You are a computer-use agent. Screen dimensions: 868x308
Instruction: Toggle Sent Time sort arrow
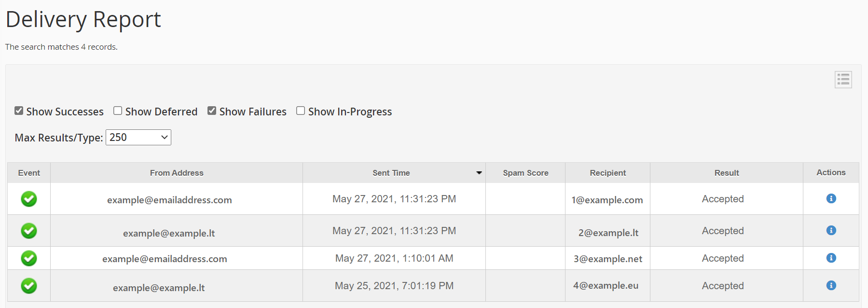click(x=479, y=173)
